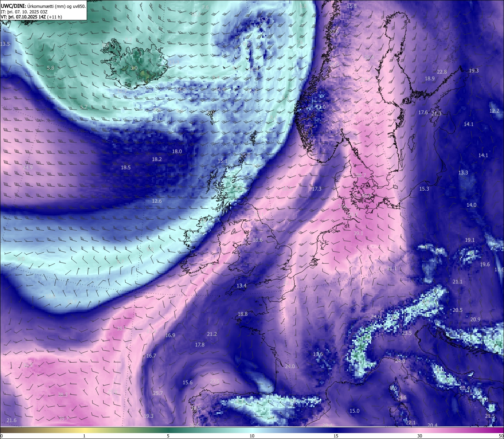Click the color scale tick label 5
The width and height of the screenshot is (504, 439).
point(168,436)
